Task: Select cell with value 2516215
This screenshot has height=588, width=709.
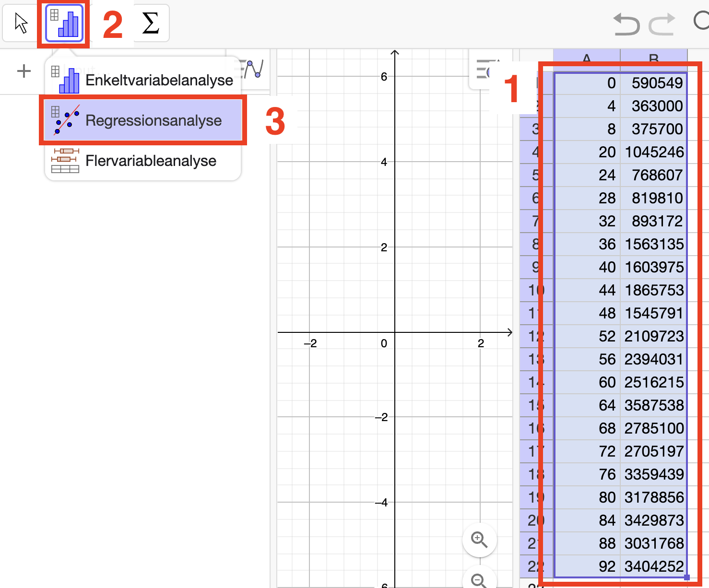Action: pos(653,382)
